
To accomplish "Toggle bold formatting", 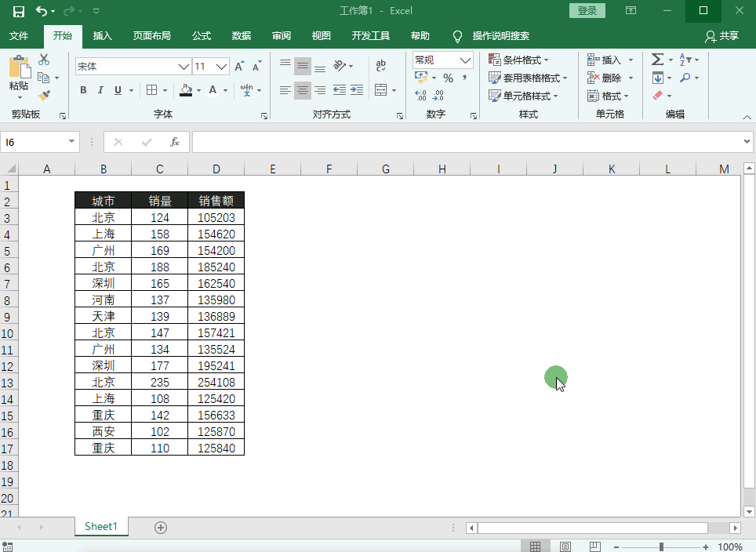I will 83,90.
